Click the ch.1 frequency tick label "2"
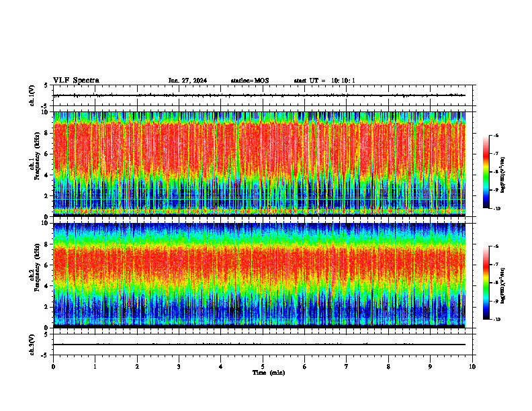 tap(46, 196)
